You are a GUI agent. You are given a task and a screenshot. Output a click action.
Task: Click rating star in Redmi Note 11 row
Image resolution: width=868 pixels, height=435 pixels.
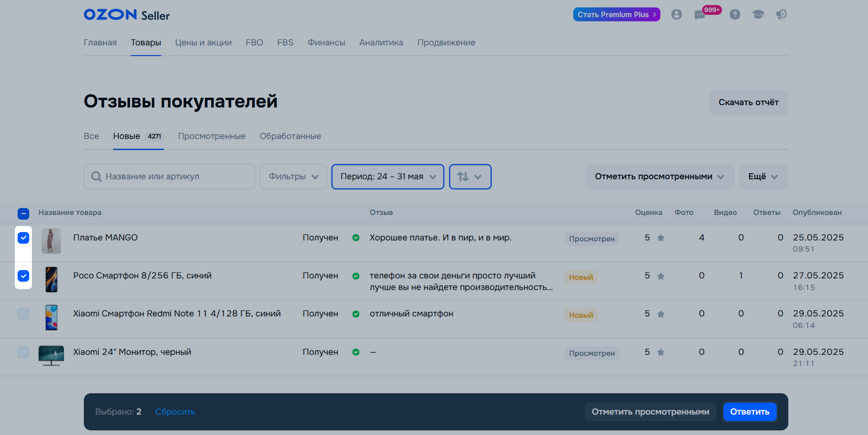point(661,314)
